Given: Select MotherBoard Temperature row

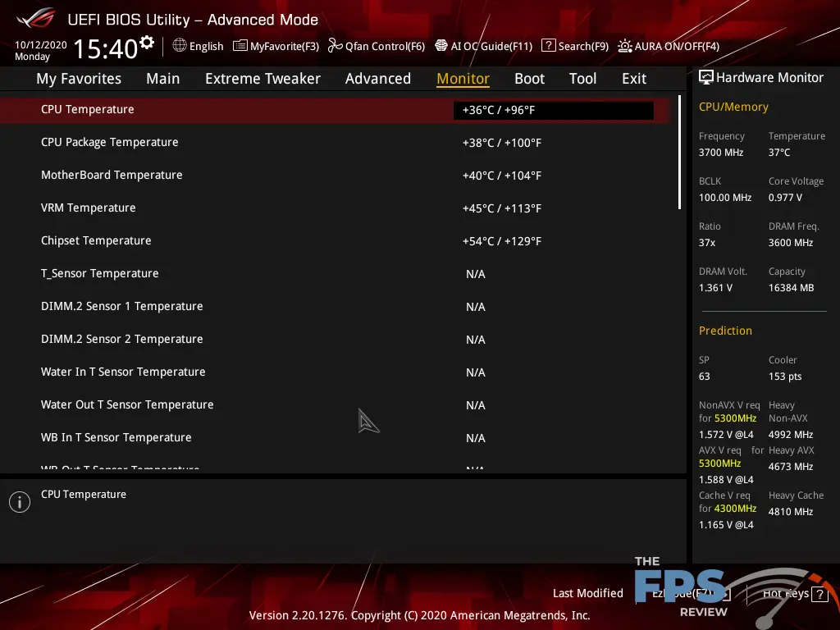Looking at the screenshot, I should coord(335,176).
